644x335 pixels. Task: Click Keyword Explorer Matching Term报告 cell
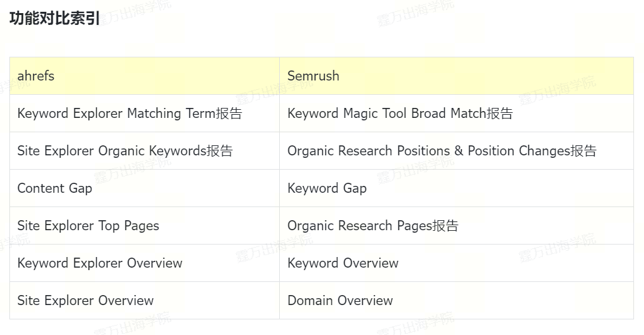[x=130, y=114]
